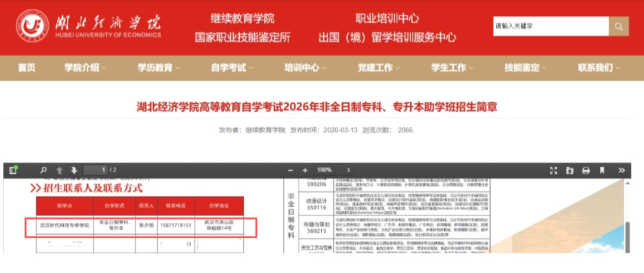The width and height of the screenshot is (644, 273).
Task: Click the 助学点 column header
Action: (64, 205)
